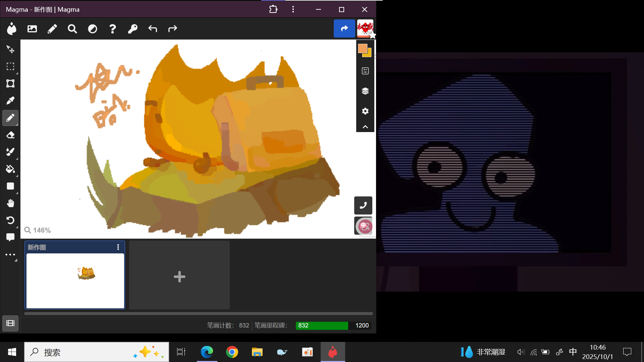This screenshot has height=362, width=644.
Task: Open browser three-dot menu in title bar
Action: pos(293,9)
